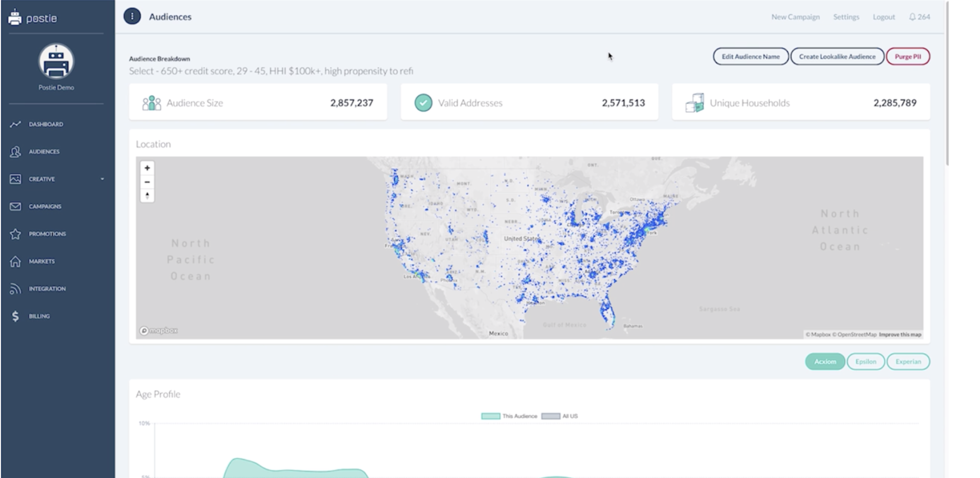This screenshot has width=980, height=478.
Task: Open Billing via the dollar icon
Action: pyautogui.click(x=15, y=316)
